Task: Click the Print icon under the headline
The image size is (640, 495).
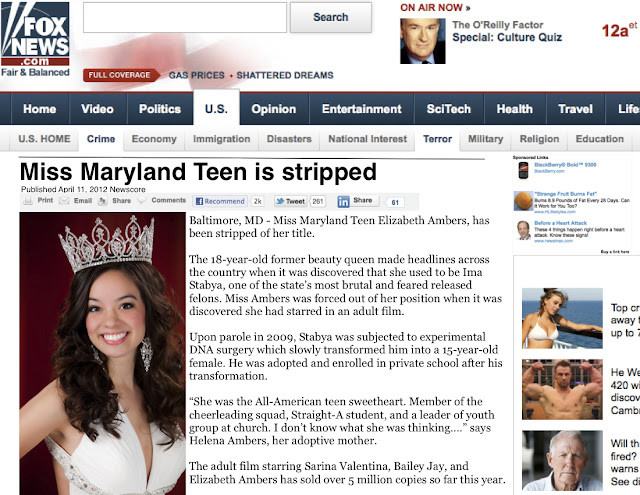Action: coord(28,200)
